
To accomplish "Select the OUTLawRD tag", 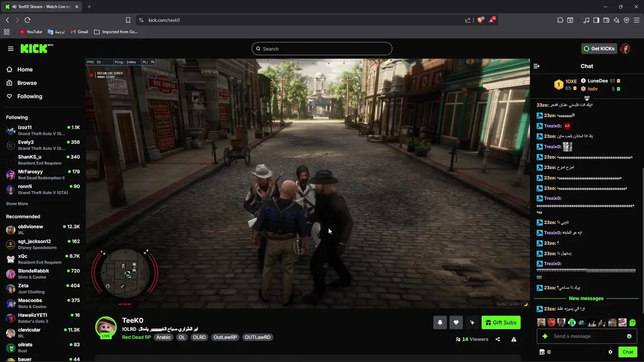I will click(258, 337).
